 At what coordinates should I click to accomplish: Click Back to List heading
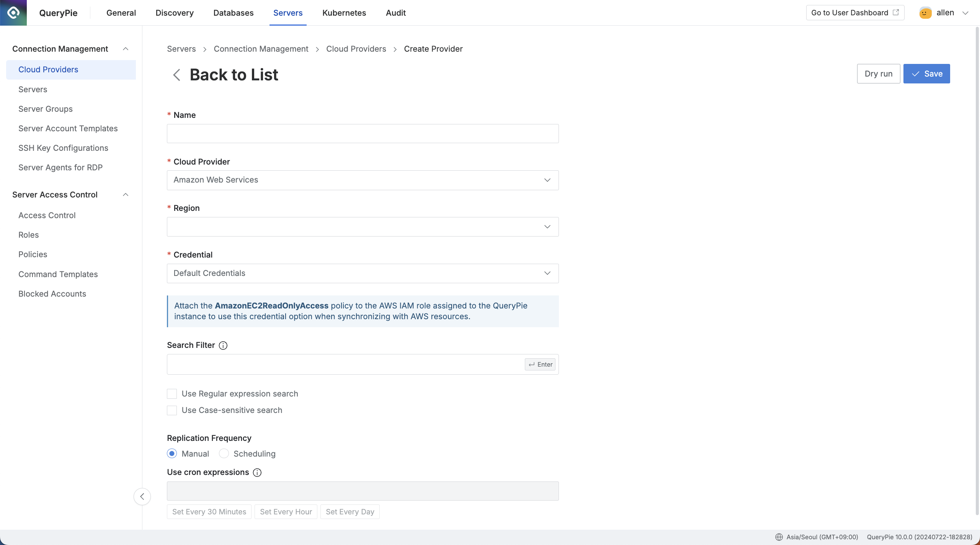point(234,75)
